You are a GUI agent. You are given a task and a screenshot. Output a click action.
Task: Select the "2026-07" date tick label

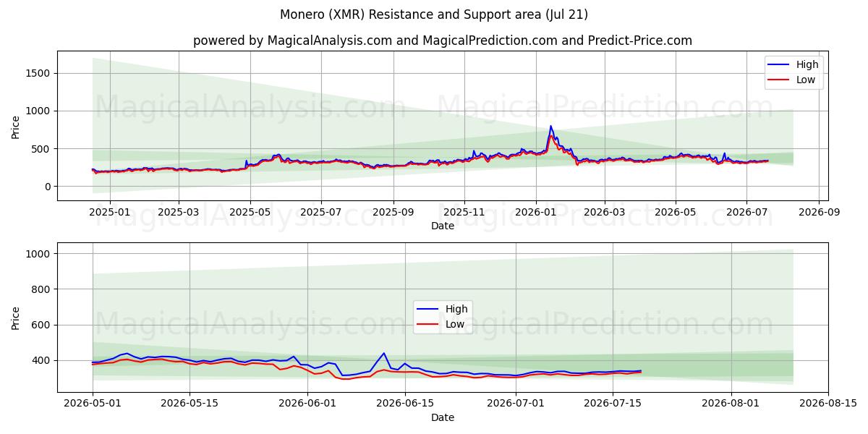(x=747, y=212)
